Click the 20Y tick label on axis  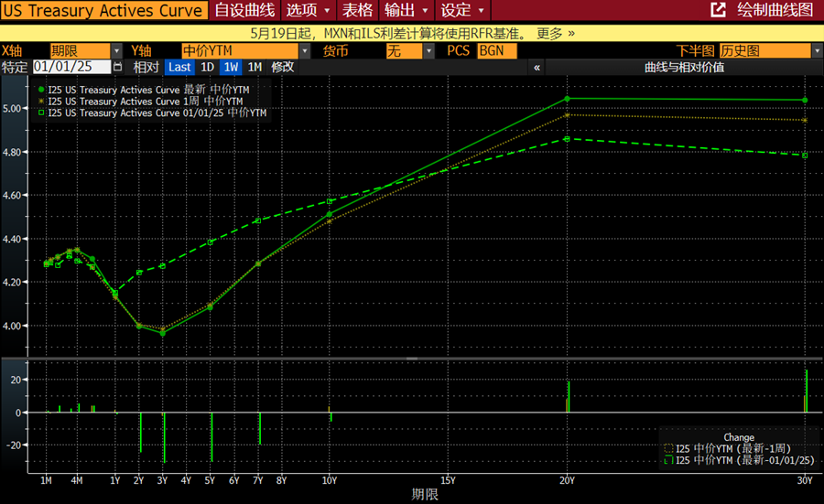click(567, 480)
